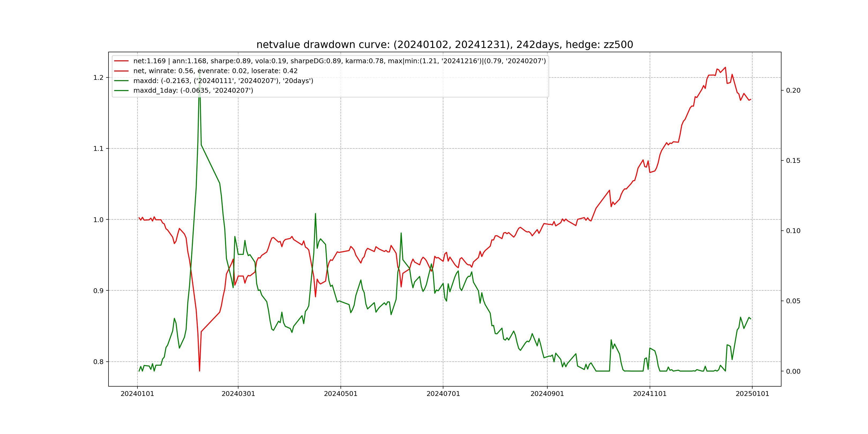This screenshot has height=434, width=868.
Task: Click the 0.00 right y-axis label
Action: coord(793,371)
